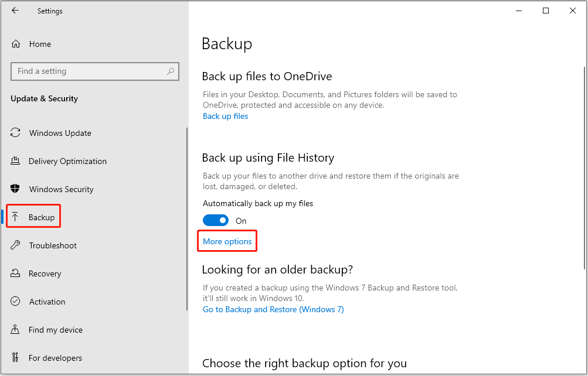
Task: Click the Back up using File History heading
Action: click(268, 158)
